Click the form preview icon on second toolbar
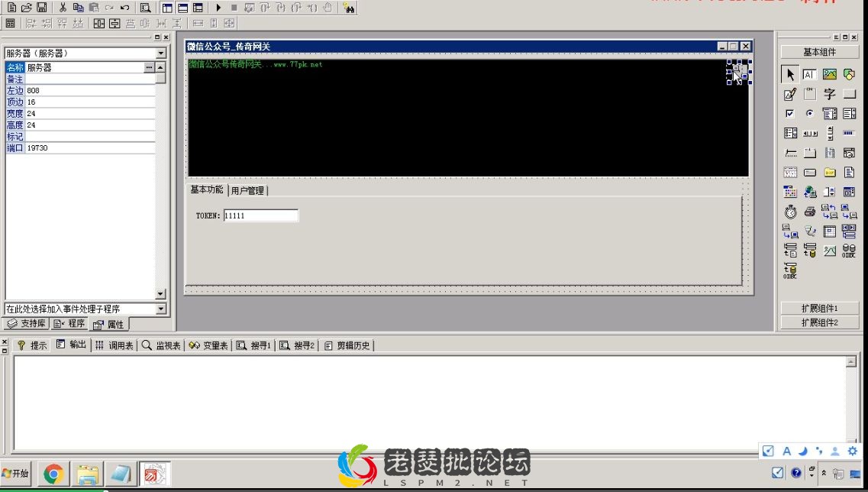The width and height of the screenshot is (868, 492). pos(11,23)
